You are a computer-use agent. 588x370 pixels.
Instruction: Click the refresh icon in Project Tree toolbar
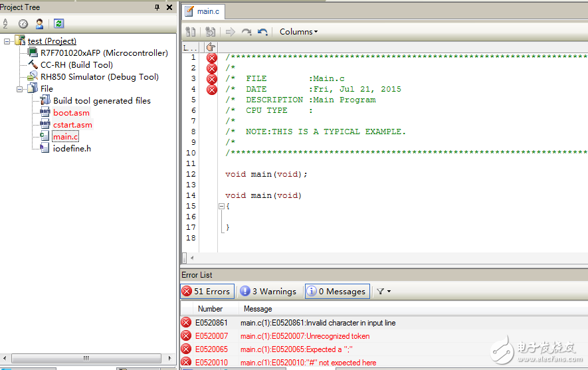tap(58, 24)
